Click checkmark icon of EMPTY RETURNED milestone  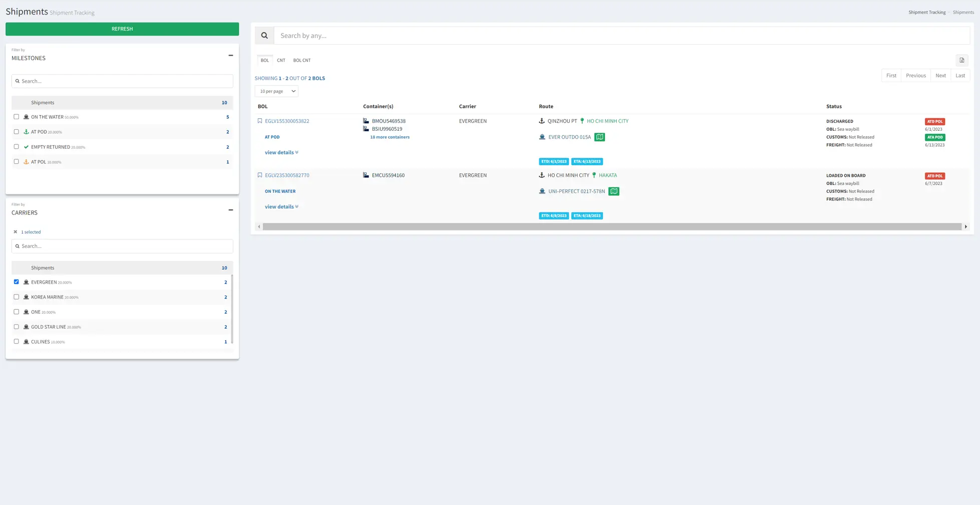26,147
